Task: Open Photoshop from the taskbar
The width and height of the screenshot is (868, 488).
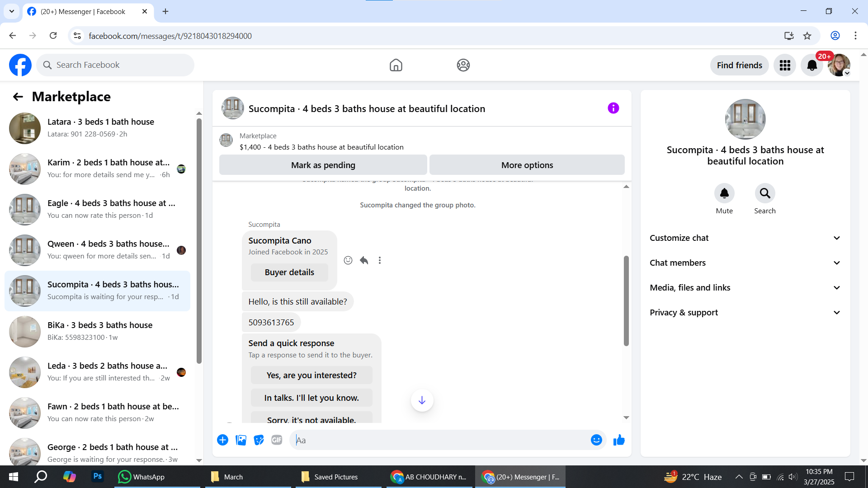Action: 97,477
